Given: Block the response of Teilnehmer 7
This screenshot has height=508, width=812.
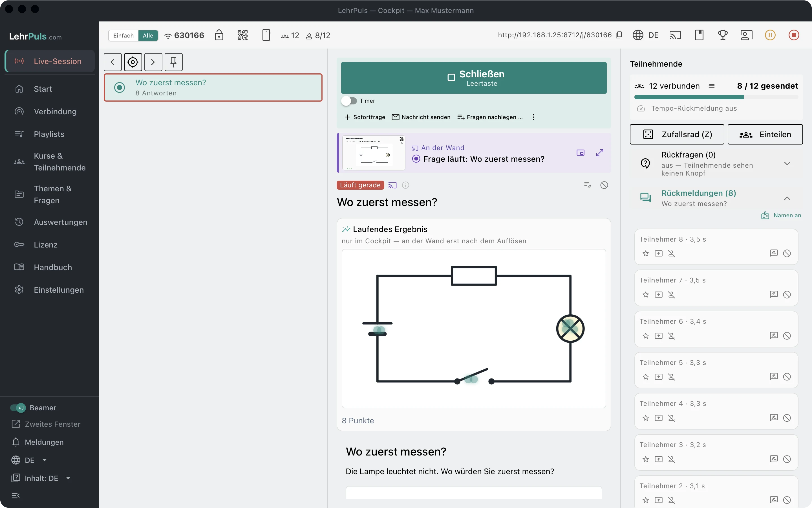Looking at the screenshot, I should coord(787,295).
